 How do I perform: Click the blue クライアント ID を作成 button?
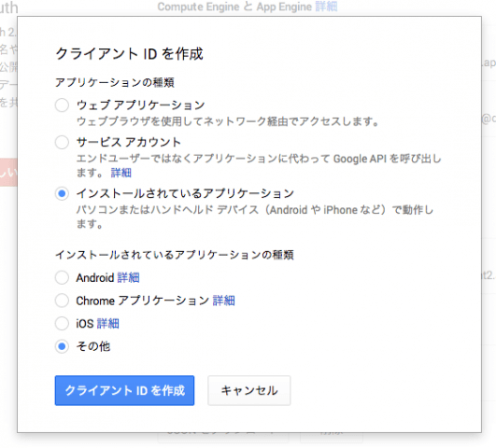[x=124, y=390]
